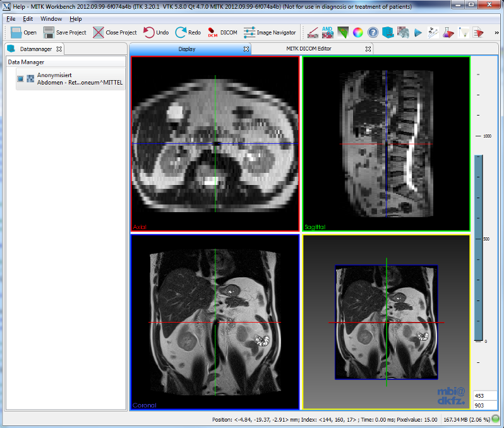This screenshot has width=504, height=428.
Task: Click the image type icon beside Anonymisiert
Action: coord(30,79)
